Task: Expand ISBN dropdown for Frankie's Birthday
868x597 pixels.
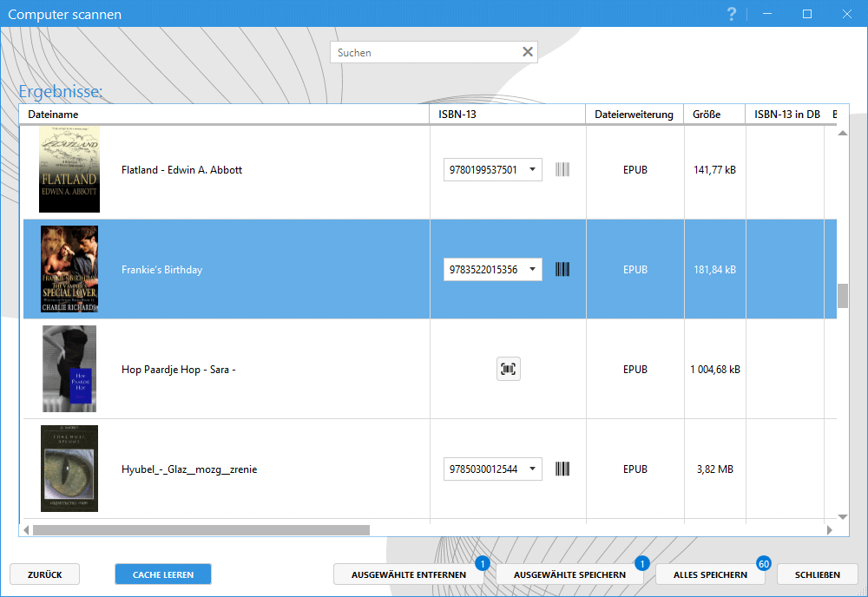Action: pos(532,270)
